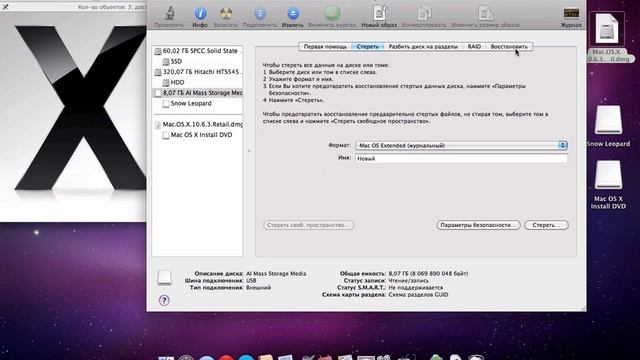Open Параметры безопасности button
Image resolution: width=640 pixels, height=360 pixels.
click(x=478, y=225)
